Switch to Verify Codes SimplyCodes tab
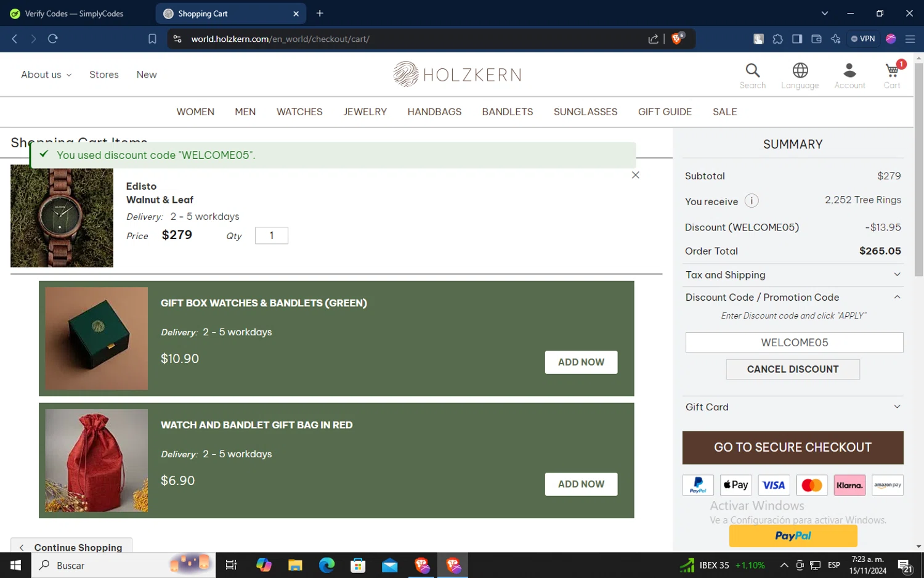Screen dimensions: 924x578 tap(75, 14)
